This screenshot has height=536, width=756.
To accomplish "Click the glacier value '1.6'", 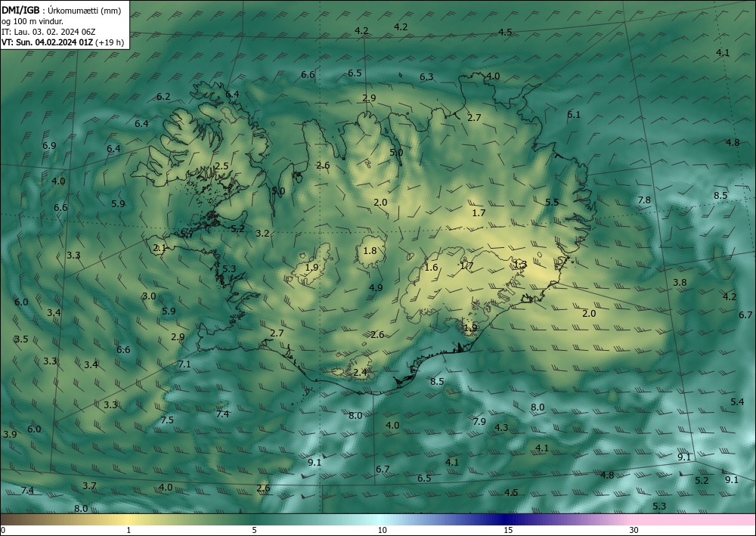I will pos(431,268).
